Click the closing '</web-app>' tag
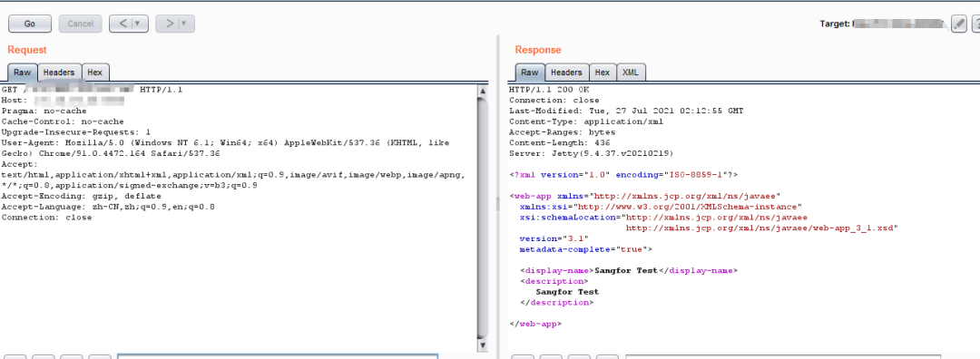 [535, 324]
